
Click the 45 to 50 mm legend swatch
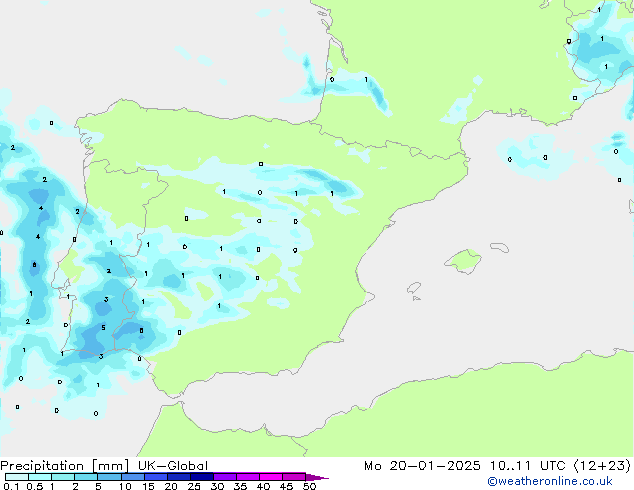point(294,477)
